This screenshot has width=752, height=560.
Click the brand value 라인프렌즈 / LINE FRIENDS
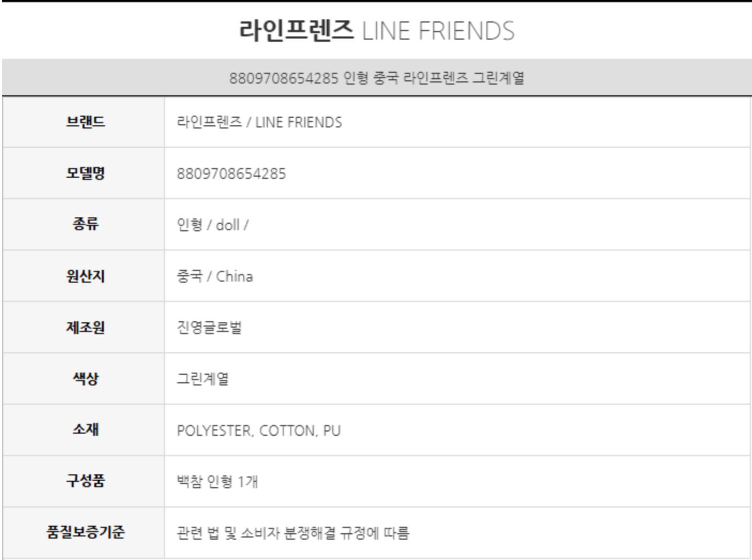tap(259, 123)
